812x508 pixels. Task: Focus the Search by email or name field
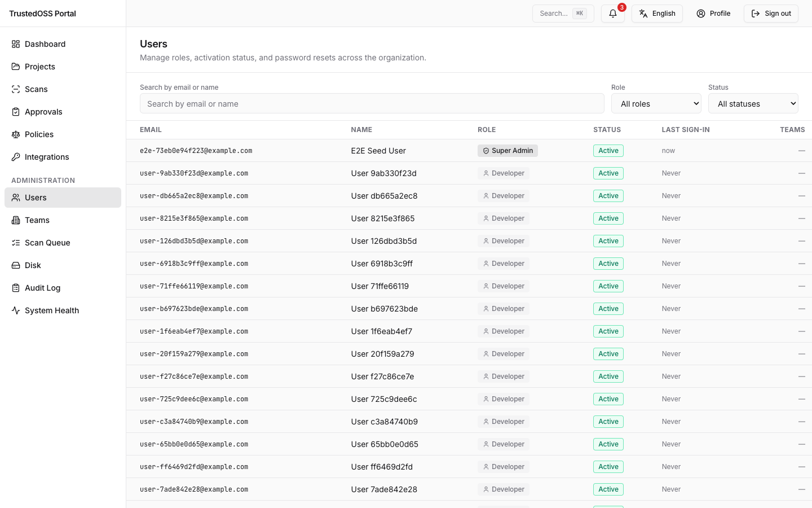(372, 103)
